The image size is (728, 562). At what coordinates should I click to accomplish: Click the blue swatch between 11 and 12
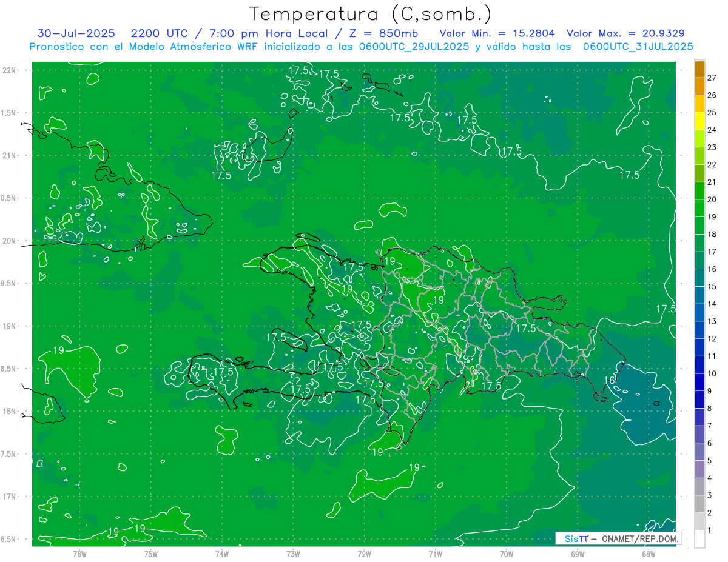(699, 348)
